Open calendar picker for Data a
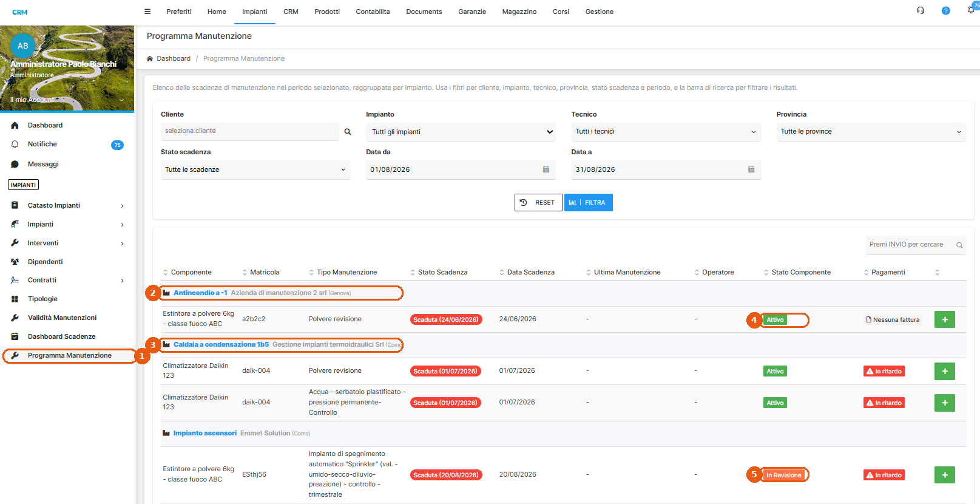Viewport: 980px width, 504px height. click(x=751, y=169)
